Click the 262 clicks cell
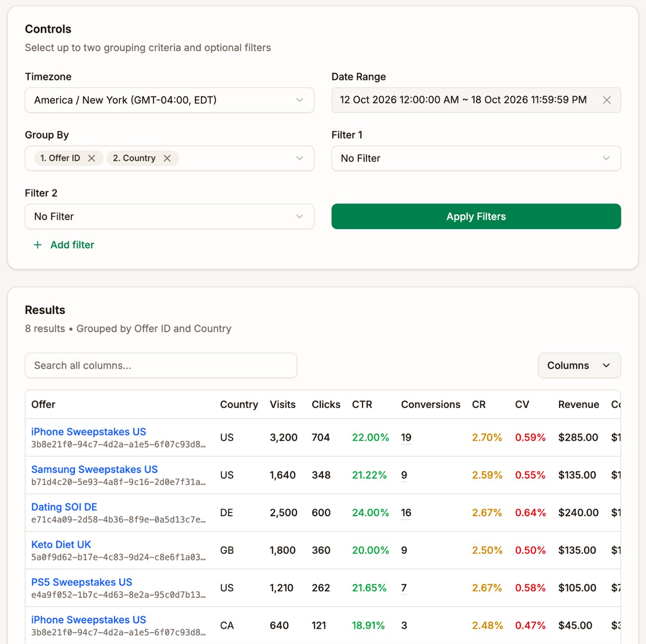Viewport: 646px width, 644px height. (321, 588)
